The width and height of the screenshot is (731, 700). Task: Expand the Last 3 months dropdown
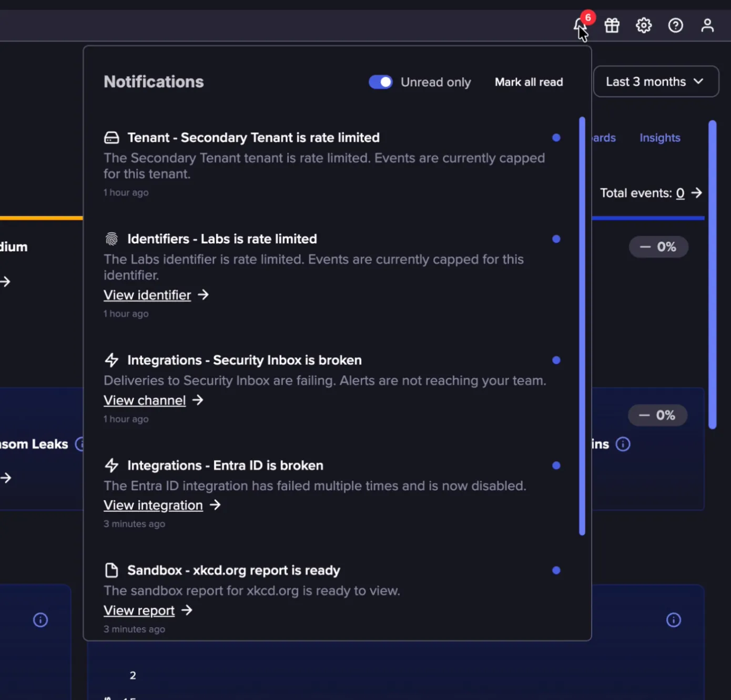pos(656,81)
